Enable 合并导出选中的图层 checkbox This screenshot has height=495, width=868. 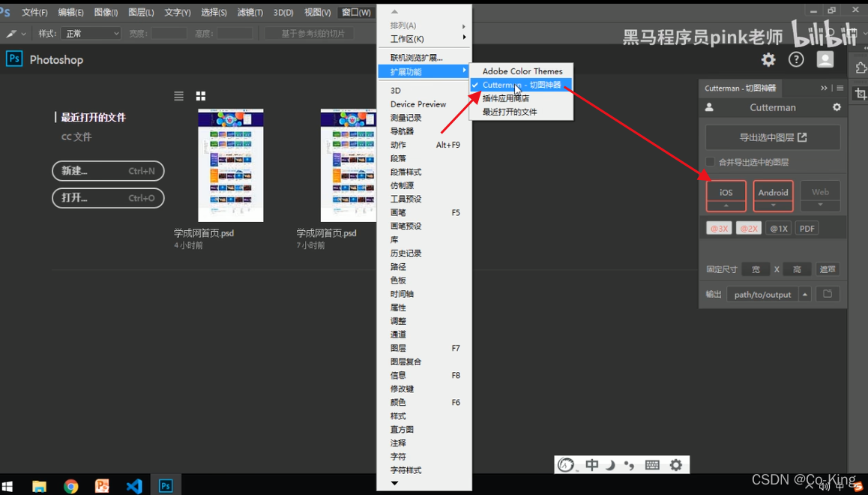(710, 162)
